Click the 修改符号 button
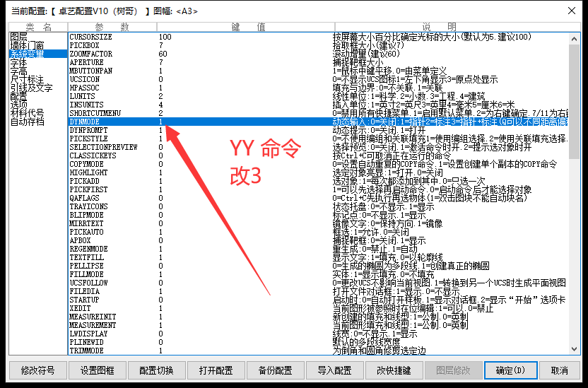Image resolution: width=588 pixels, height=388 pixels. [37, 370]
